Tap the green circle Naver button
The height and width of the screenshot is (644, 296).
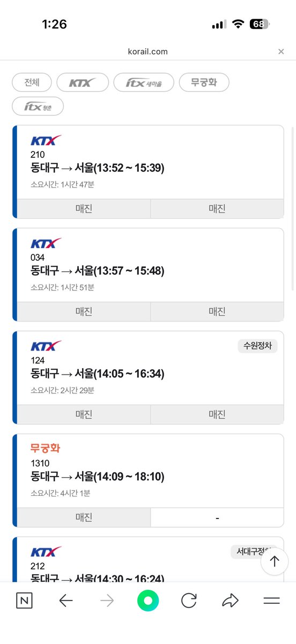(148, 601)
